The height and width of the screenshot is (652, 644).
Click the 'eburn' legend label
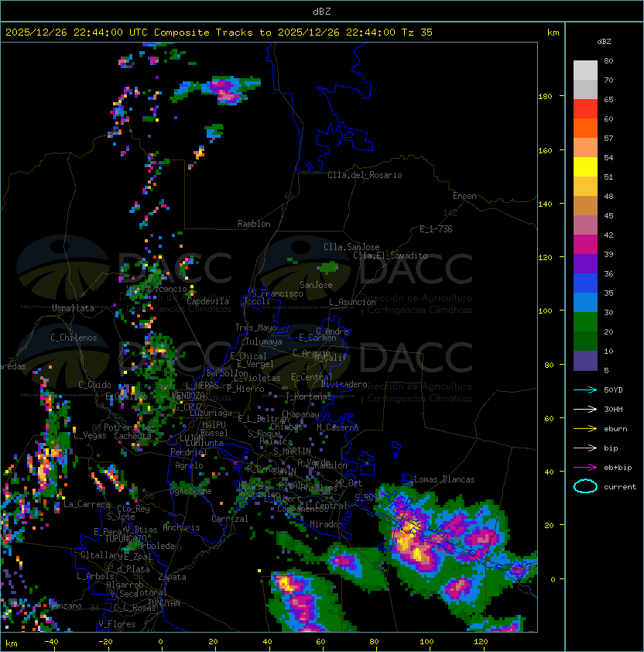pyautogui.click(x=615, y=429)
